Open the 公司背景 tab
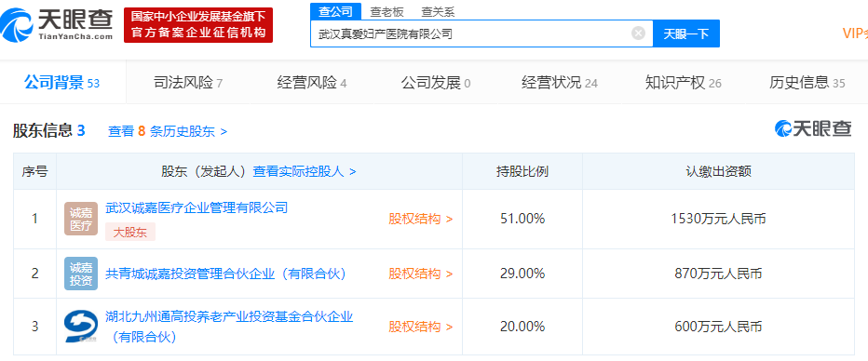868x361 pixels. point(61,83)
